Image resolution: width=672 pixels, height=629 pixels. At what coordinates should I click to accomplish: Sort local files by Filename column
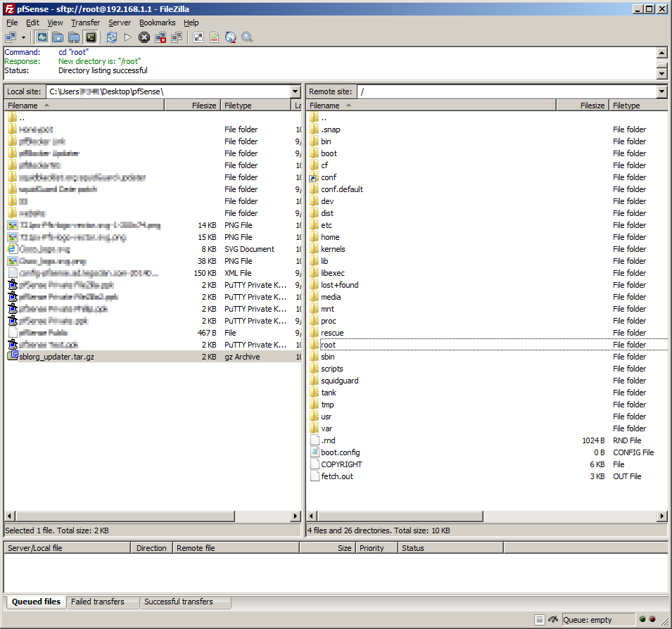(x=84, y=106)
